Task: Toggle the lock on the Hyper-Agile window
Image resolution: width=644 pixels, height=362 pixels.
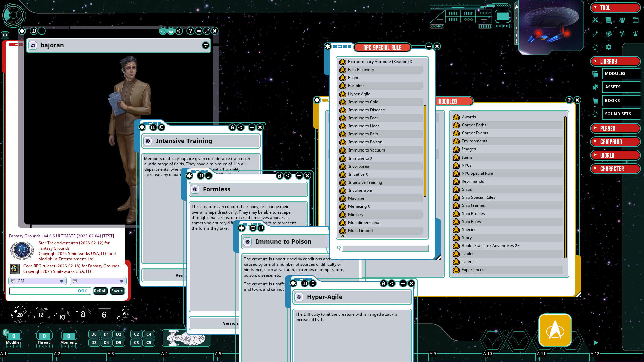Action: pos(384,283)
